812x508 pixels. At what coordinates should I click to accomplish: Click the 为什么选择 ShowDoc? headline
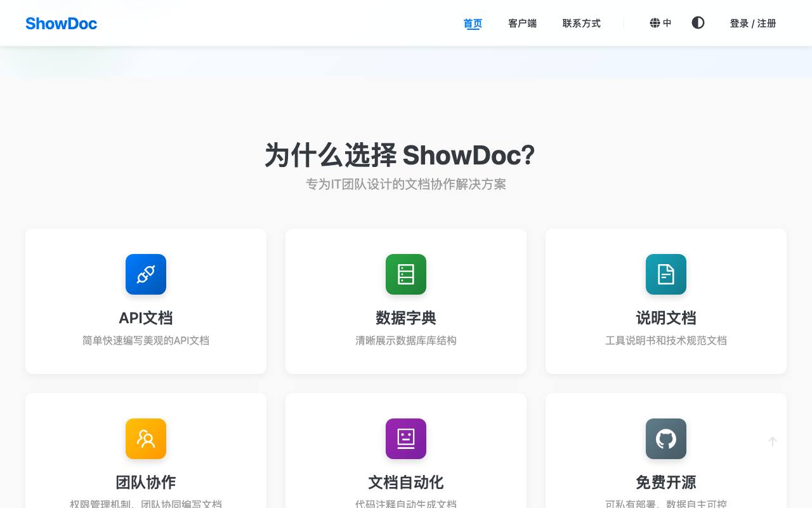click(x=400, y=155)
